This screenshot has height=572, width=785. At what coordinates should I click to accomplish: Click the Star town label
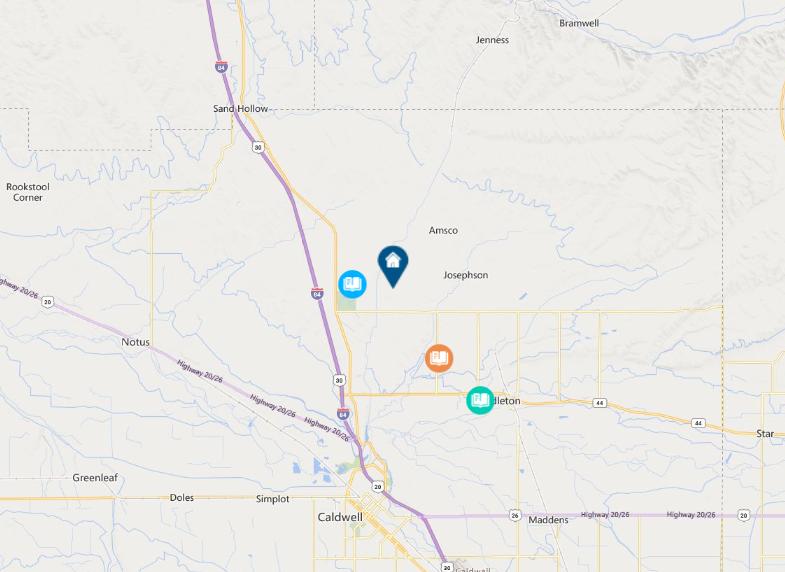click(765, 434)
